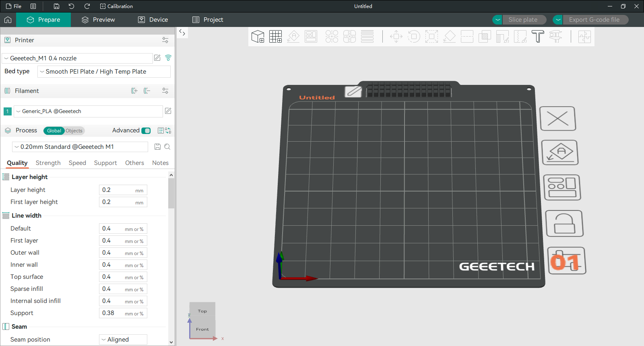
Task: Click the Support line width field
Action: (x=123, y=313)
